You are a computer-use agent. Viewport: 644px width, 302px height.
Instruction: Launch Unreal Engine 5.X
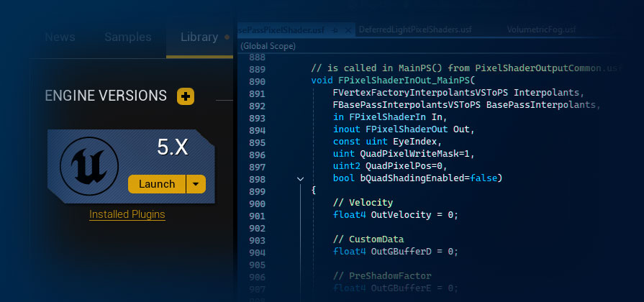tap(157, 184)
